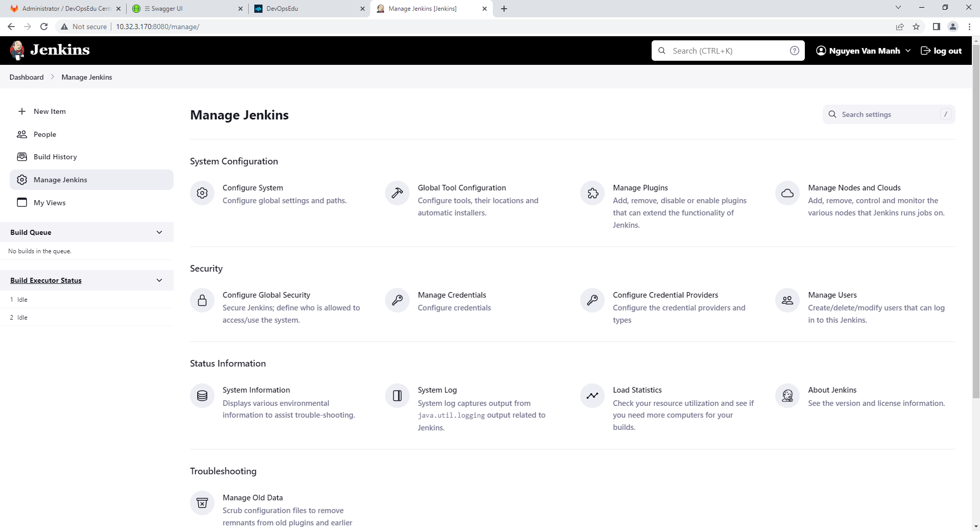Open Manage Plugins via its puzzle-piece icon
Screen dimensions: 980x531
(x=592, y=193)
